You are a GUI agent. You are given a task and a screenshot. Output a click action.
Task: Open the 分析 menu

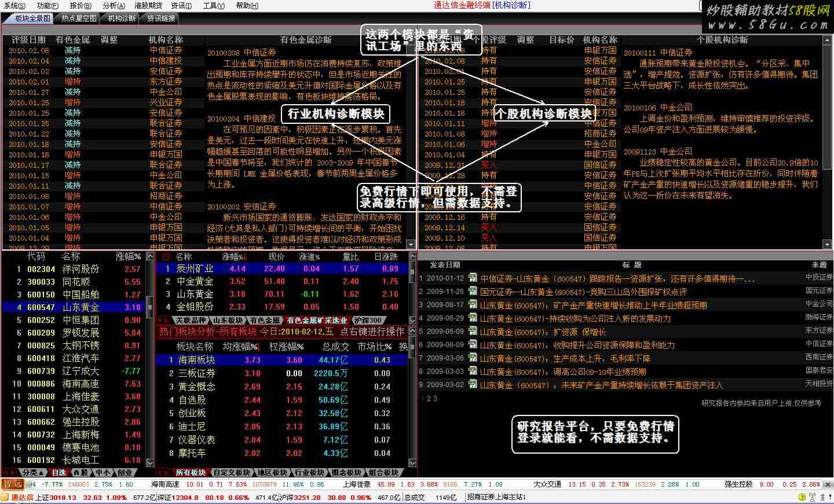114,5
